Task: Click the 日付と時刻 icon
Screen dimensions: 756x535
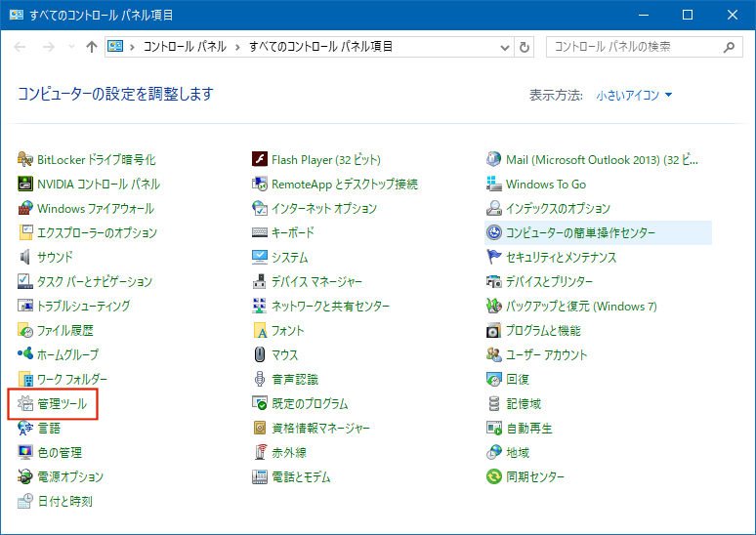Action: (x=25, y=501)
